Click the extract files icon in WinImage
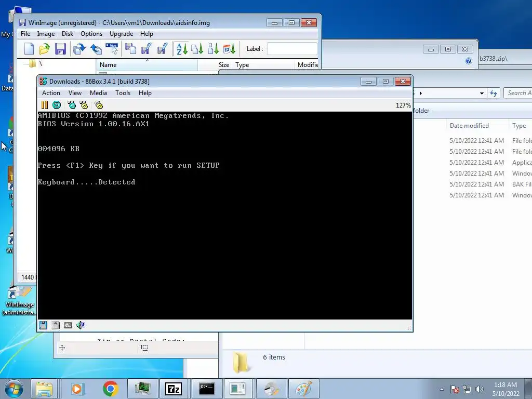 [x=96, y=49]
